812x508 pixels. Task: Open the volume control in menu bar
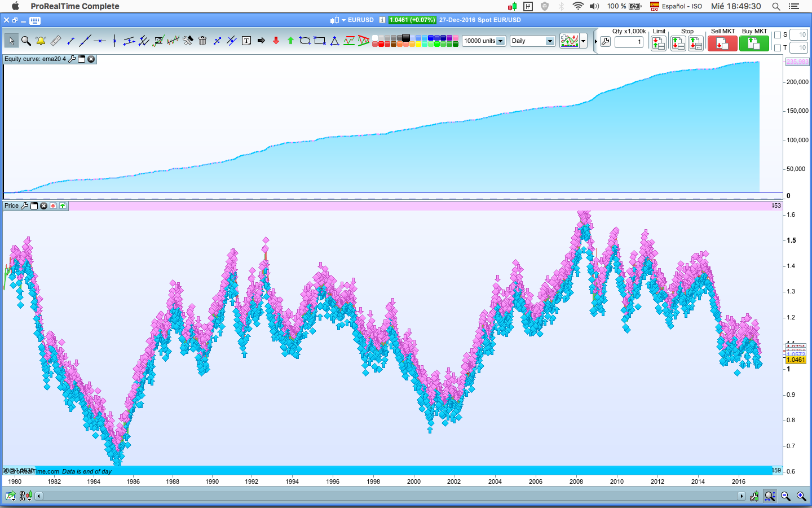594,6
